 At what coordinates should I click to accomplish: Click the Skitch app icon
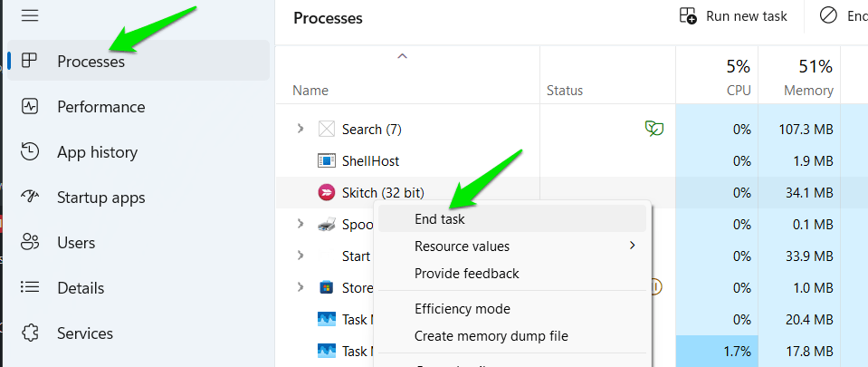327,192
